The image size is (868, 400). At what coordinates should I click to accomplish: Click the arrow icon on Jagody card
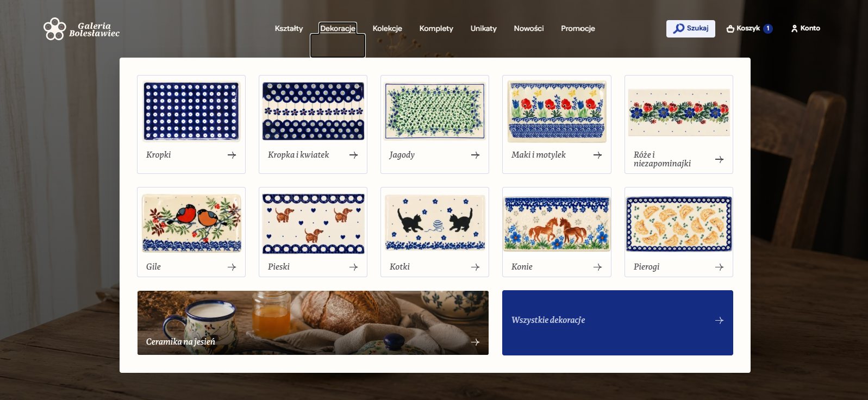pos(475,155)
